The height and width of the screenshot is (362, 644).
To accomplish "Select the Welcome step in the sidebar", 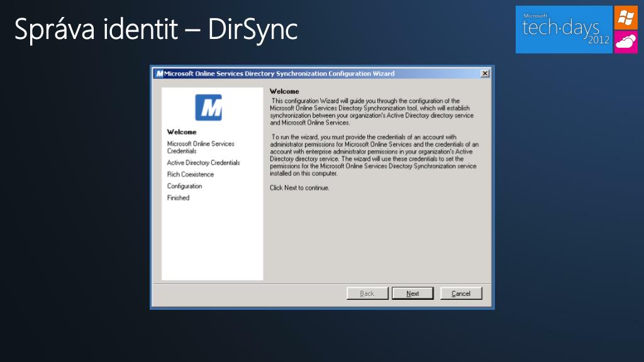I will click(182, 132).
